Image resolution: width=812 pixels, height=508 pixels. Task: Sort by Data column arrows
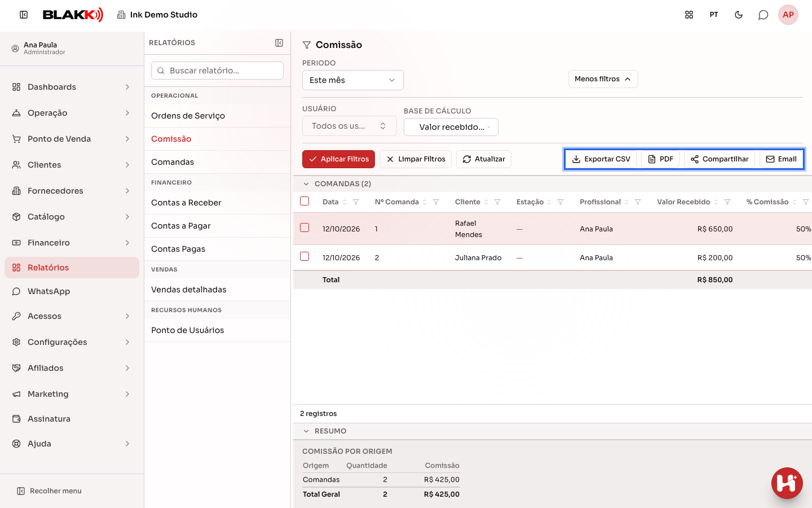[345, 202]
